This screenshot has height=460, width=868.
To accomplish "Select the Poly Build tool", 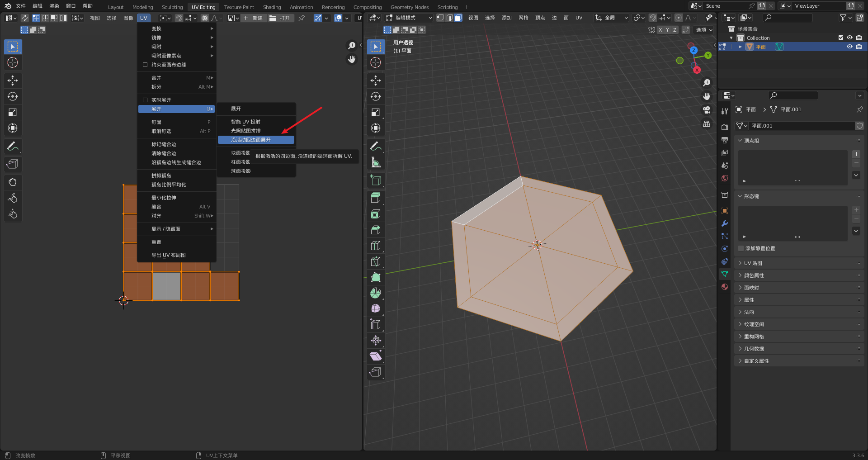I will [x=376, y=277].
